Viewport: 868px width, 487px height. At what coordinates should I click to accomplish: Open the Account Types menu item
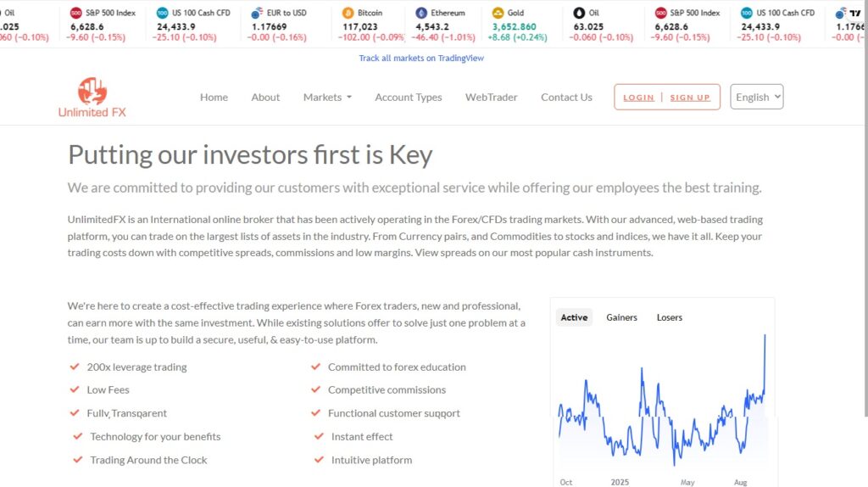(x=408, y=98)
